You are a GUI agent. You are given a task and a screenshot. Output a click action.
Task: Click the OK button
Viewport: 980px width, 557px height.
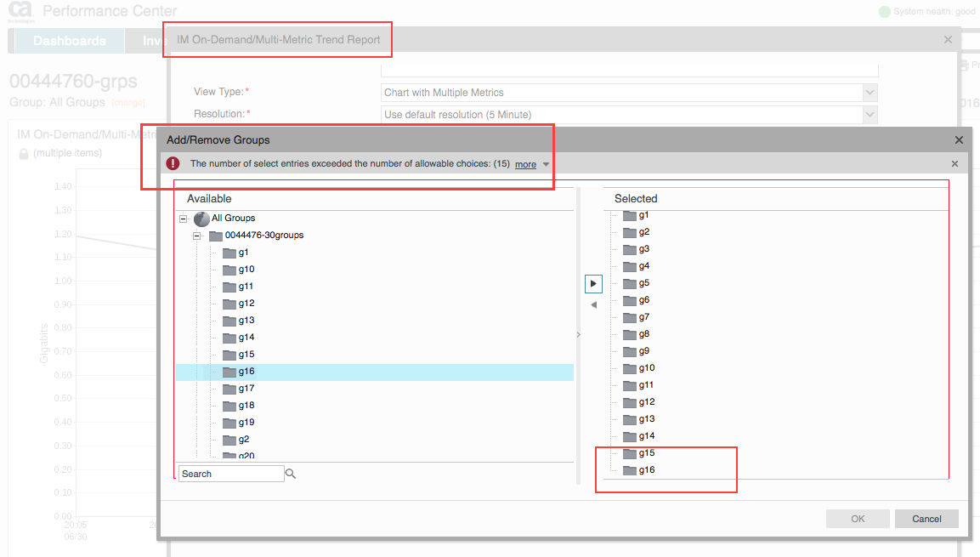pyautogui.click(x=858, y=519)
